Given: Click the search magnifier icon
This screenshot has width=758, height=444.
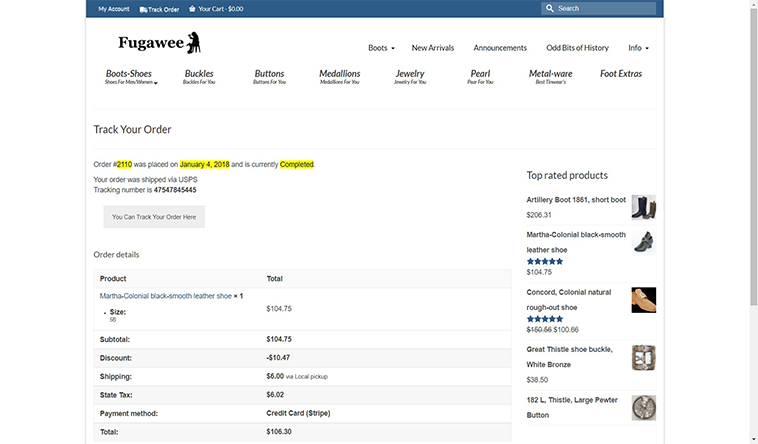Looking at the screenshot, I should pos(550,8).
